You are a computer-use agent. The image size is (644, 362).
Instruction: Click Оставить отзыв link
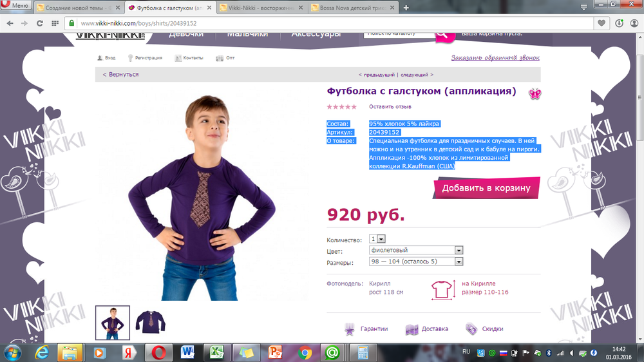tap(390, 106)
